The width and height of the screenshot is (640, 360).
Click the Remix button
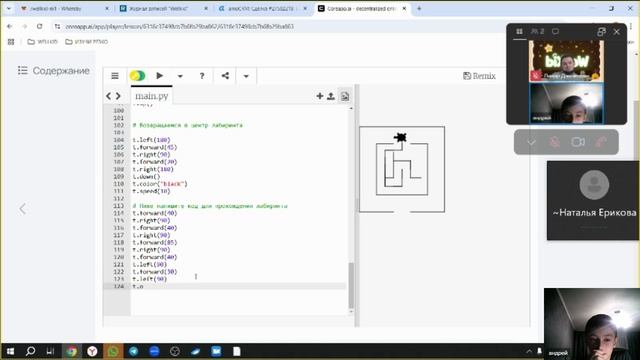tap(479, 76)
